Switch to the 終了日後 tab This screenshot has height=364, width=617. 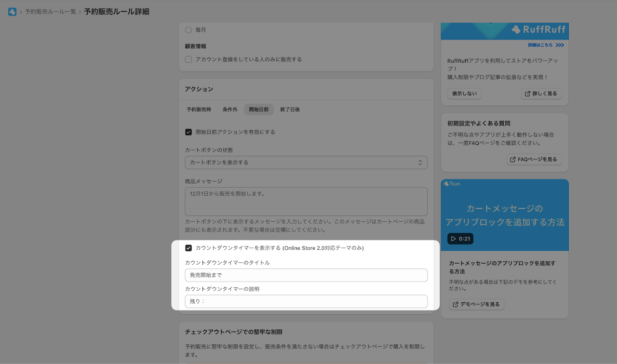click(x=290, y=109)
